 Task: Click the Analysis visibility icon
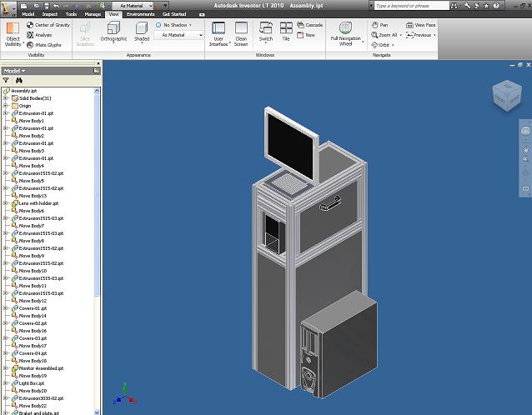[30, 35]
